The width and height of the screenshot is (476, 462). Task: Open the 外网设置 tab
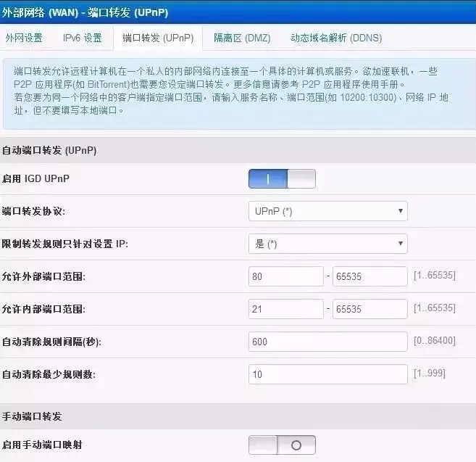tap(24, 38)
